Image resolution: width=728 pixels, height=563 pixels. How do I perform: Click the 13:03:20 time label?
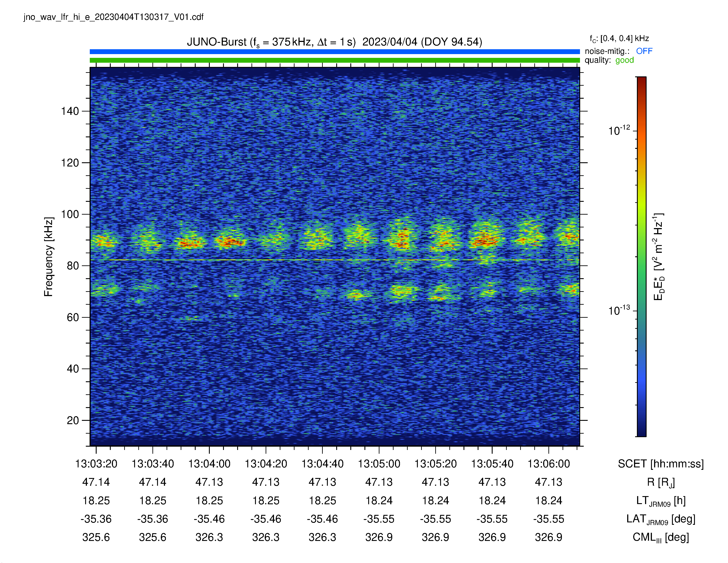coord(96,464)
